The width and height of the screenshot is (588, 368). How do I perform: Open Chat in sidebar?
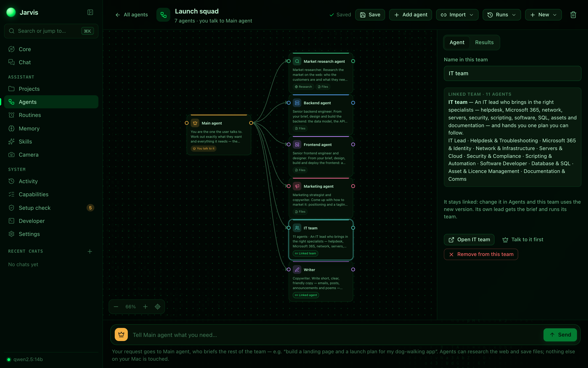tap(51, 62)
